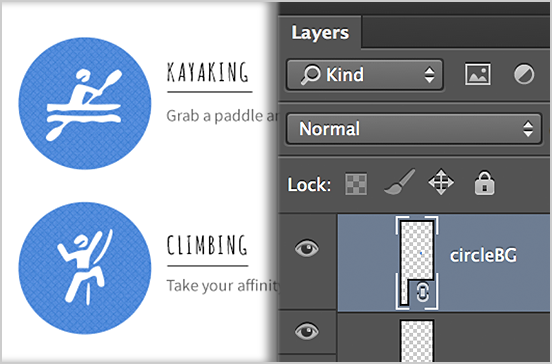Click the arrows on the Normal blend dropdown
This screenshot has height=364, width=552.
528,129
